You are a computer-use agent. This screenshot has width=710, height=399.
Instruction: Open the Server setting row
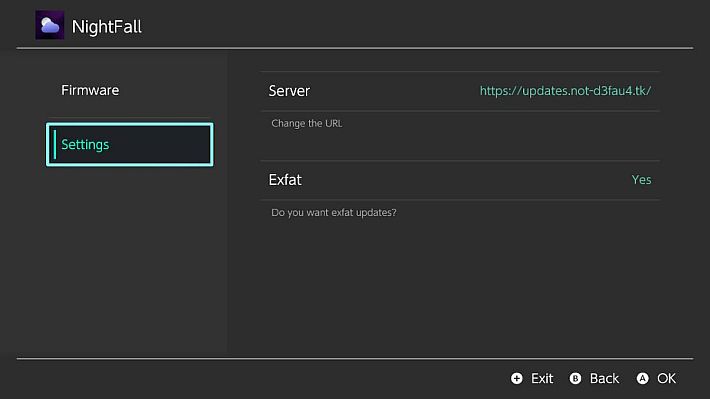[x=460, y=91]
